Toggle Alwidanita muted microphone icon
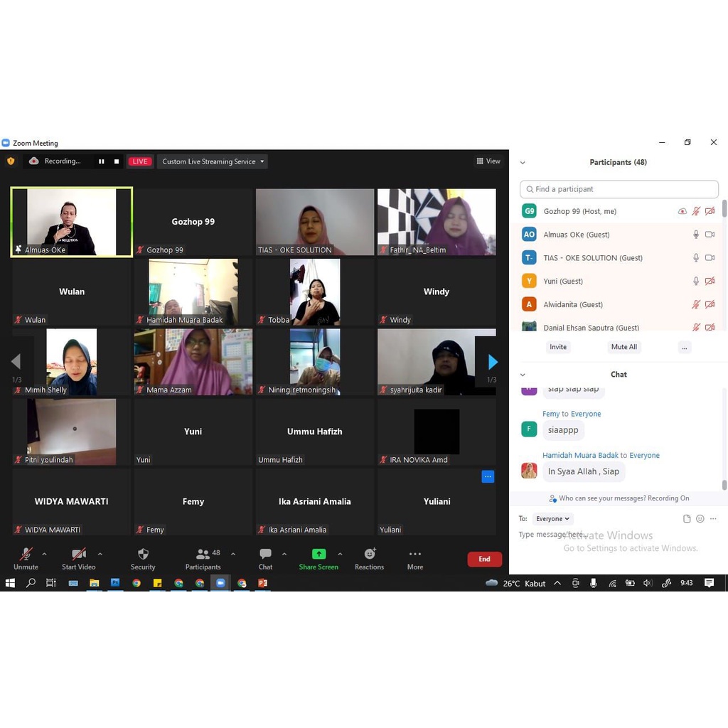 coord(696,304)
